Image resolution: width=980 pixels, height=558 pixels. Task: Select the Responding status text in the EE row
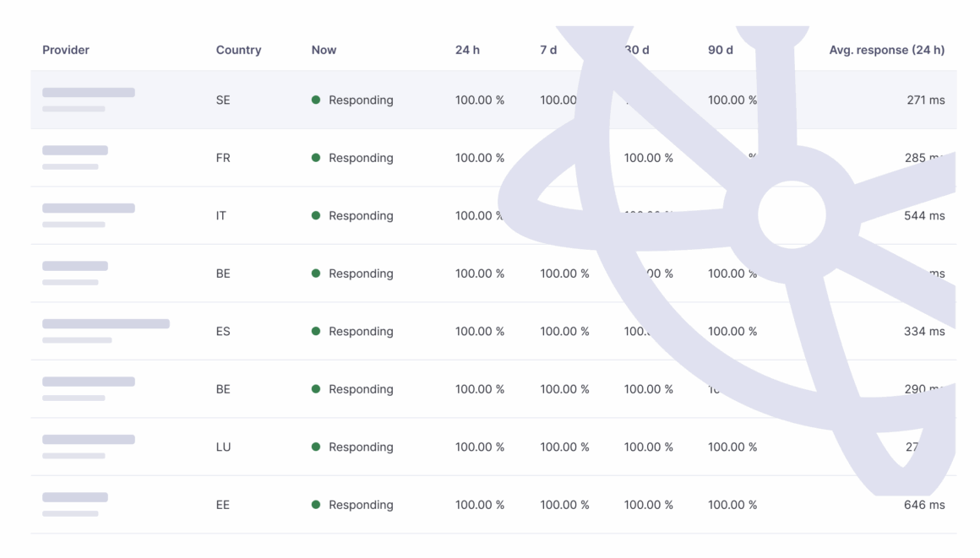point(361,505)
